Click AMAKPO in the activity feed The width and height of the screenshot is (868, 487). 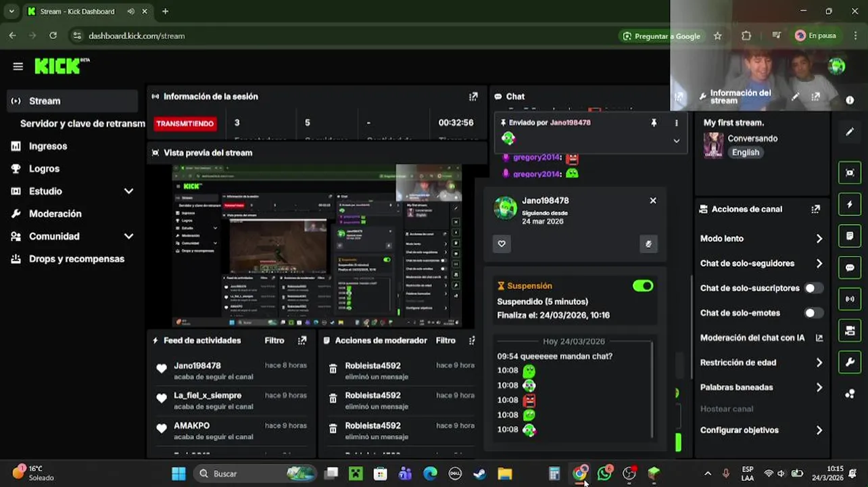pos(191,425)
